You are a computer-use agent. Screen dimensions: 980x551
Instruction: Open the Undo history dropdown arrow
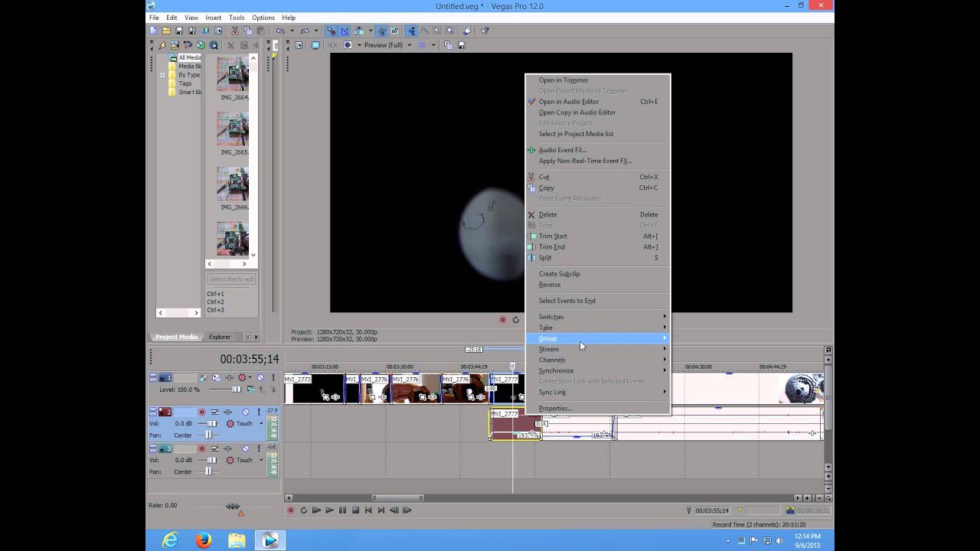click(292, 31)
